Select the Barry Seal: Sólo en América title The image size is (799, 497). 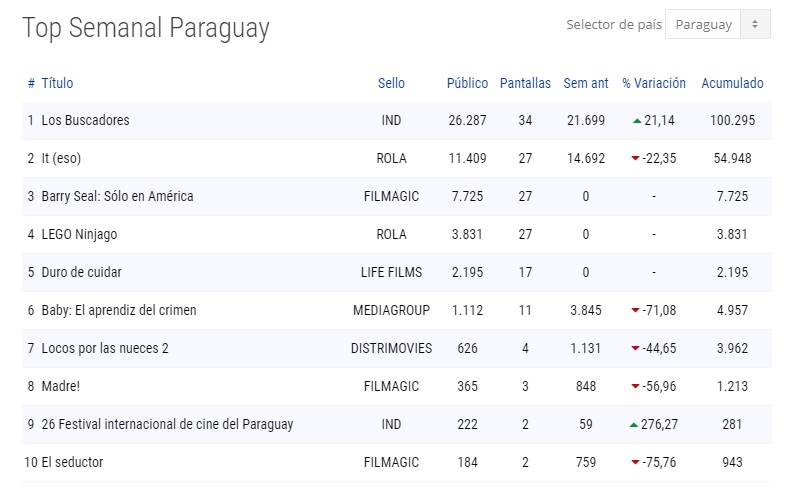click(117, 197)
